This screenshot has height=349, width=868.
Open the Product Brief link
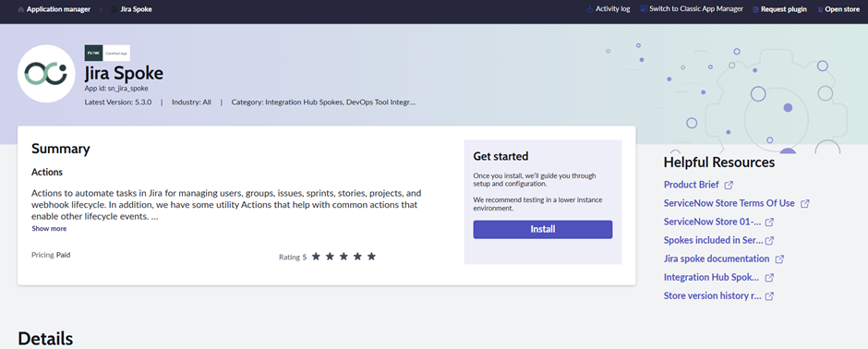[691, 185]
